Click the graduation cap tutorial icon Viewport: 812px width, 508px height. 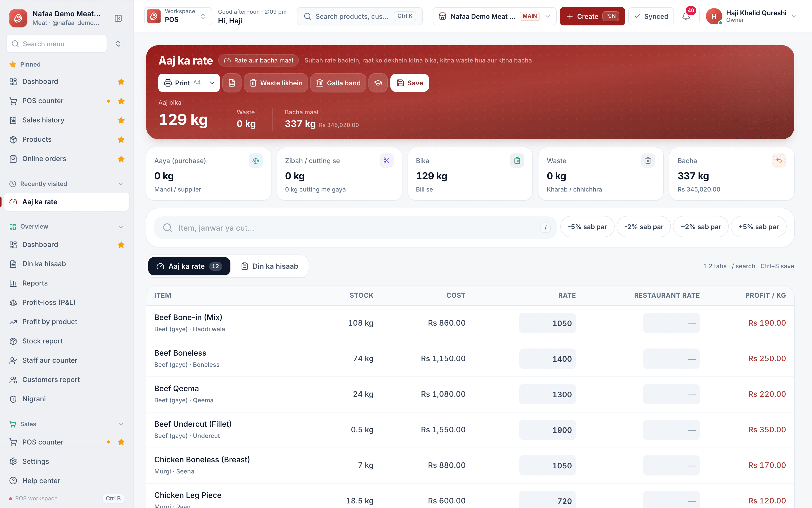coord(378,83)
